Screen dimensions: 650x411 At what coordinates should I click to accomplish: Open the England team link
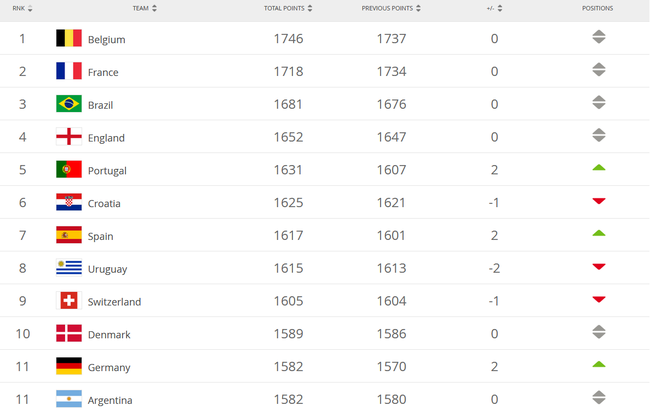[x=106, y=138]
